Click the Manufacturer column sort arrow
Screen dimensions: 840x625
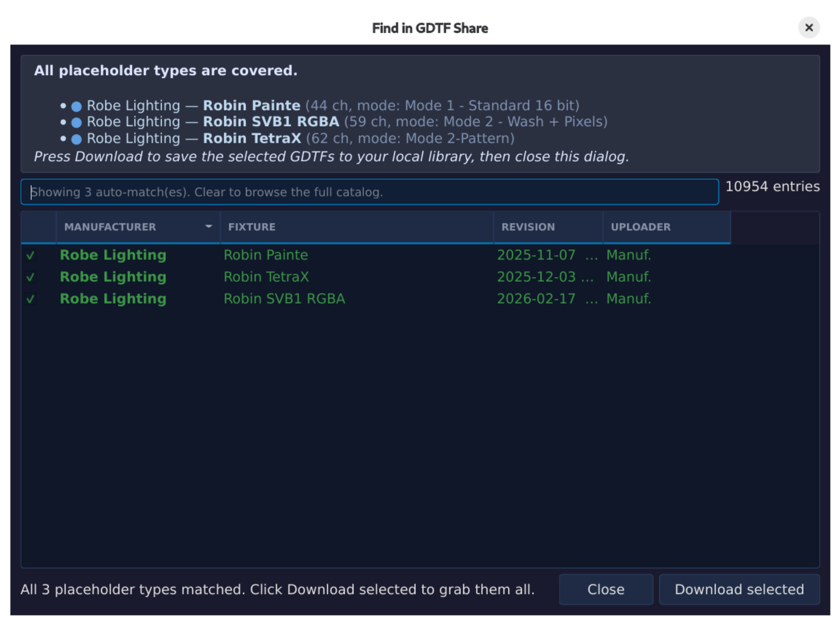tap(209, 226)
